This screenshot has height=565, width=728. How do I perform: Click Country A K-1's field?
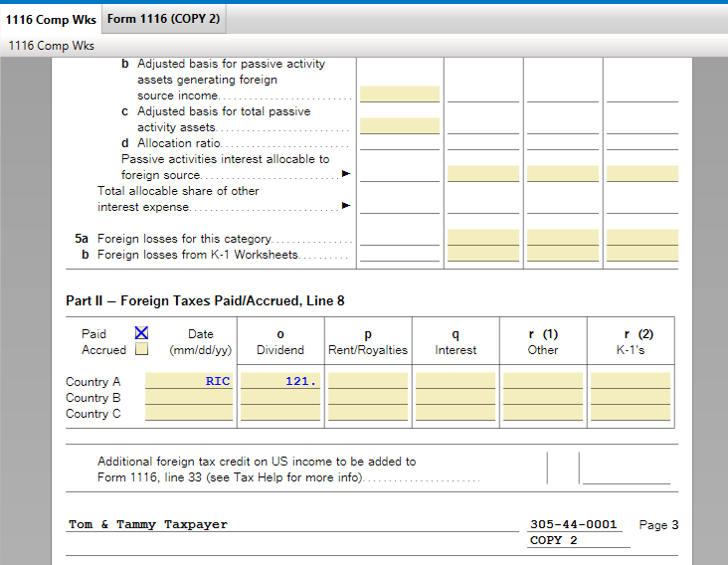pos(630,381)
